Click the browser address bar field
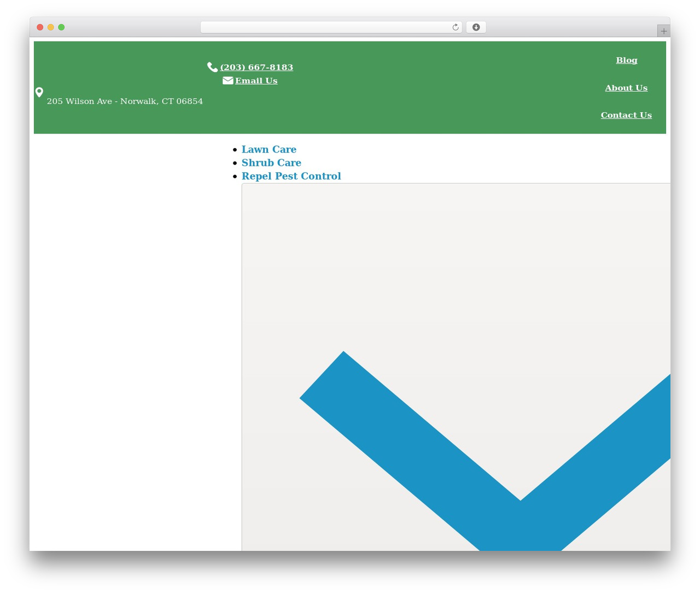Screen dimensions: 700x593 (x=331, y=27)
